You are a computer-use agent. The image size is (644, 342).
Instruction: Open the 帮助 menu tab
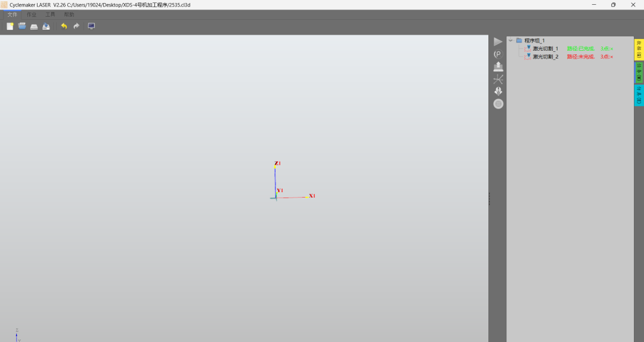coord(69,14)
